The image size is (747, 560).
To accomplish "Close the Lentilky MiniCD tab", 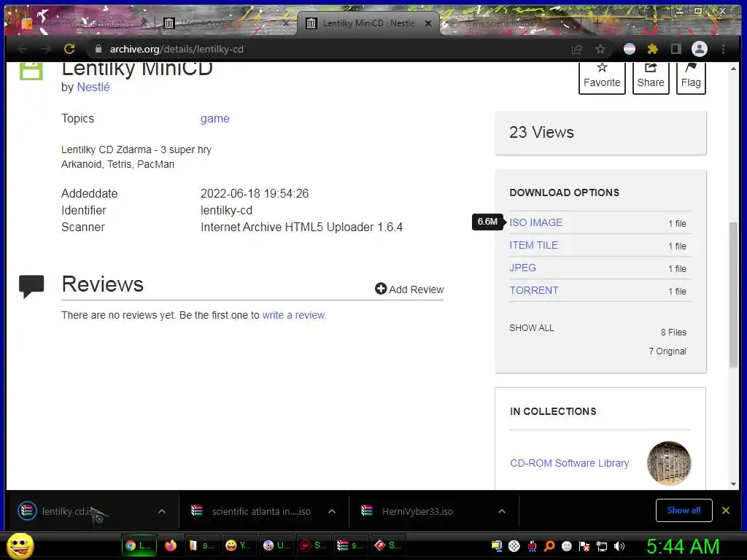I will click(x=428, y=23).
